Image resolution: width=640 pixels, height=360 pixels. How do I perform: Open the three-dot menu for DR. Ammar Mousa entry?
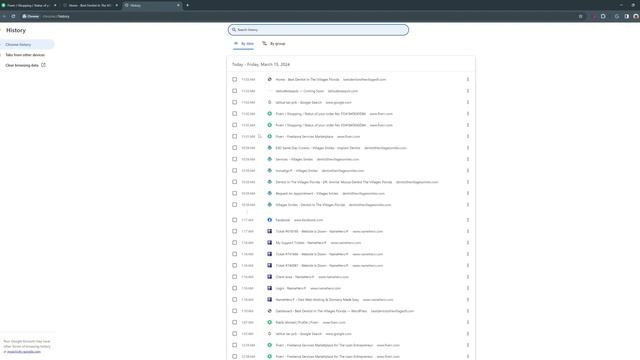[468, 182]
